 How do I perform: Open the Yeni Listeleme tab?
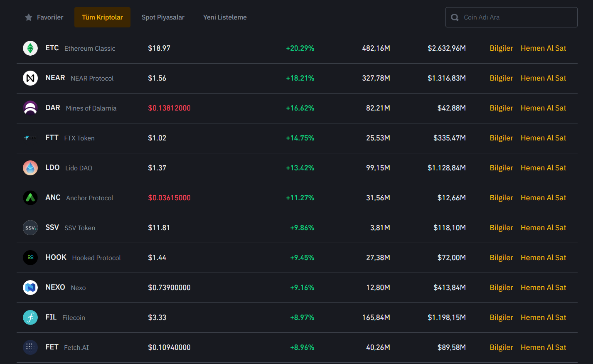(x=225, y=17)
